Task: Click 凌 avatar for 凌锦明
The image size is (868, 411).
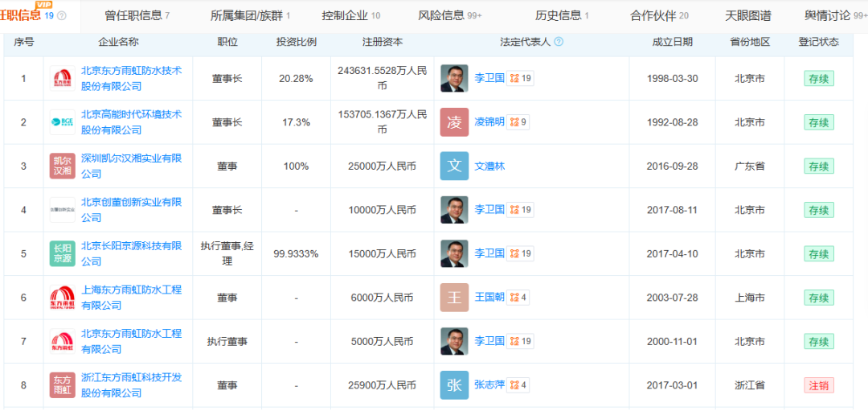Action: [454, 122]
